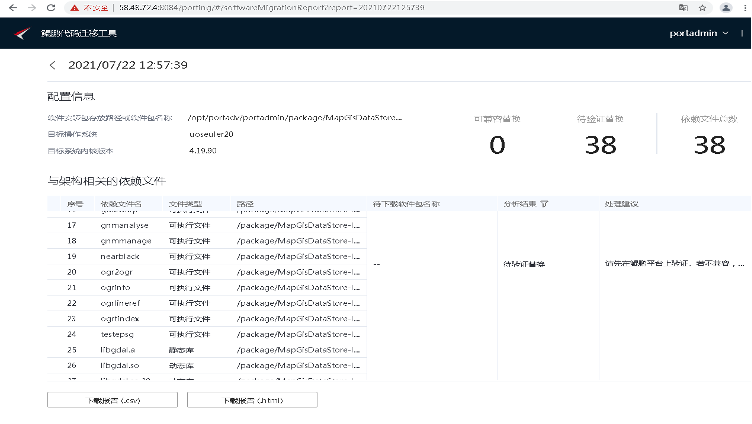Viewport: 752px width, 424px height.
Task: Click the browser forward arrow
Action: click(32, 8)
